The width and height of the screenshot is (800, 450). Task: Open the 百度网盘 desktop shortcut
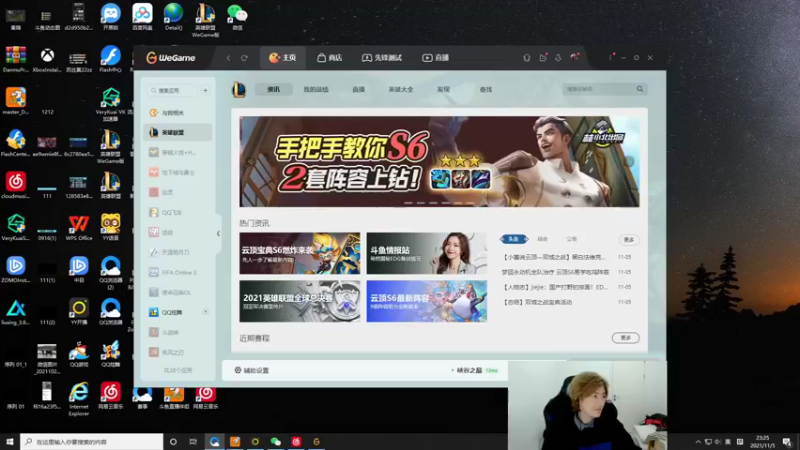(x=142, y=17)
